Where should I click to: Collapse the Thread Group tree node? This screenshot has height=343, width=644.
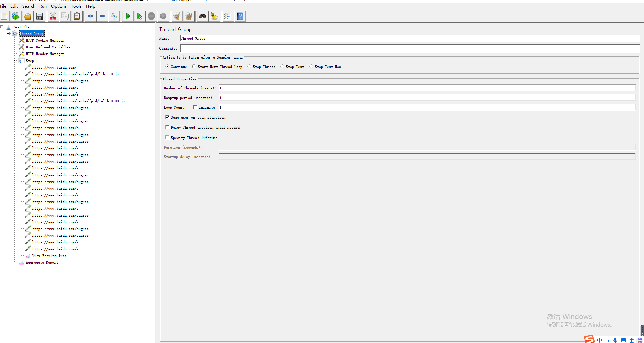(x=8, y=33)
